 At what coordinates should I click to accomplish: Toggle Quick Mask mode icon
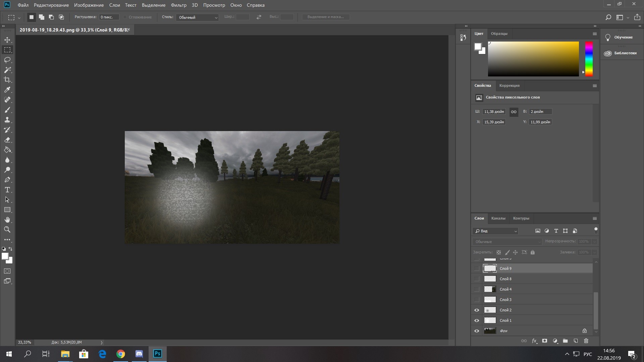pyautogui.click(x=7, y=271)
